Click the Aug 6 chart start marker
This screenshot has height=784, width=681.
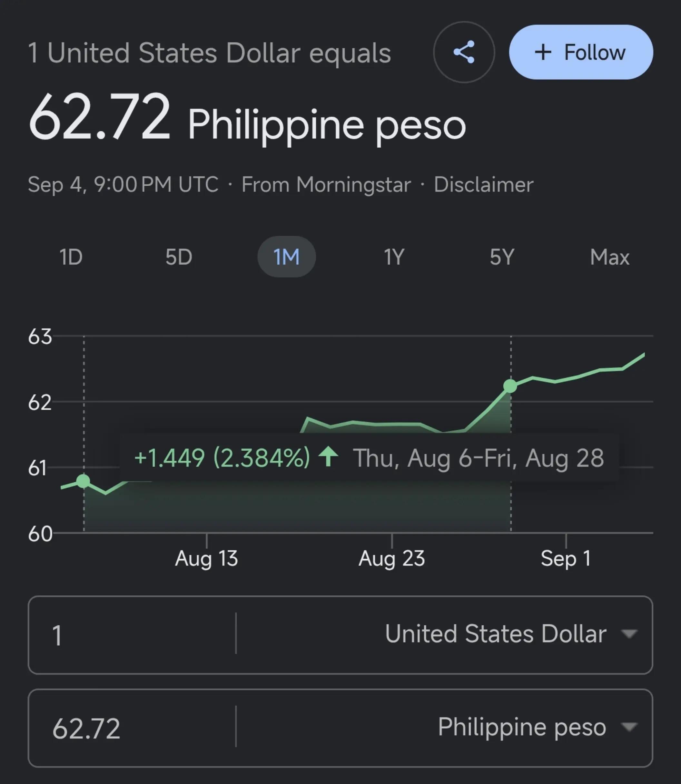[x=83, y=481]
